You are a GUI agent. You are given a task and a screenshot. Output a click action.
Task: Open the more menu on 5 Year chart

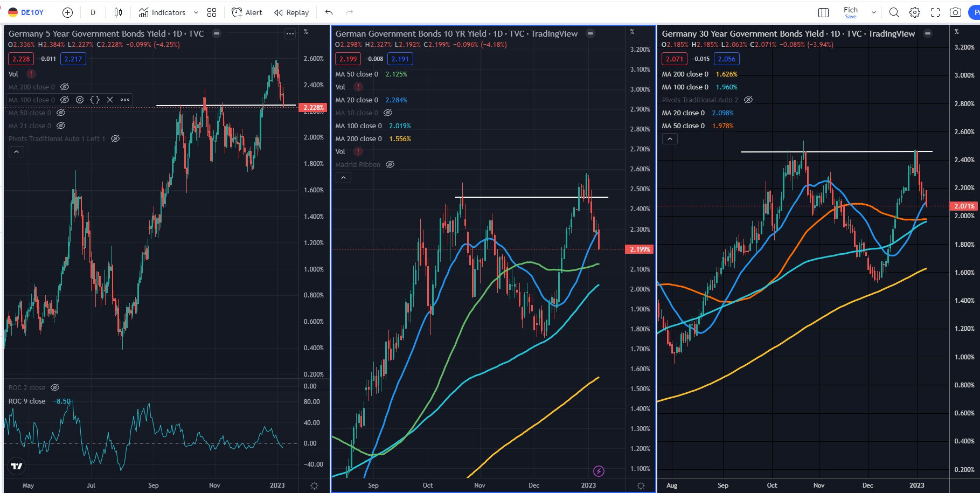click(x=290, y=33)
